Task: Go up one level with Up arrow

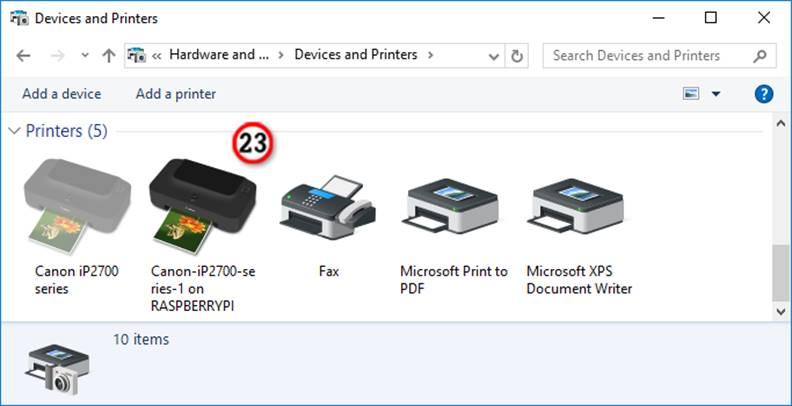Action: [x=109, y=56]
